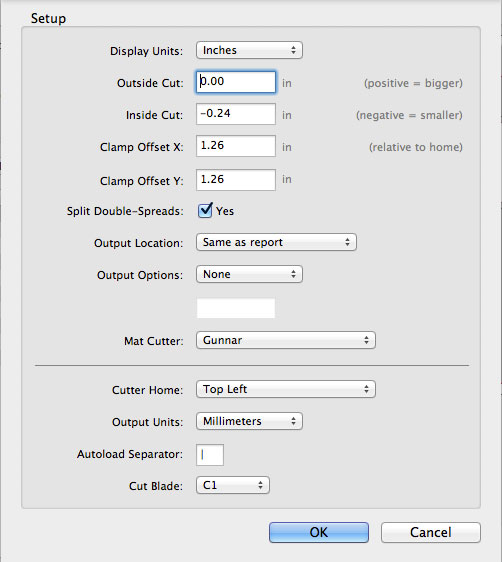Click the blank field below Output Options
Viewport: 502px width, 562px height.
[x=236, y=308]
